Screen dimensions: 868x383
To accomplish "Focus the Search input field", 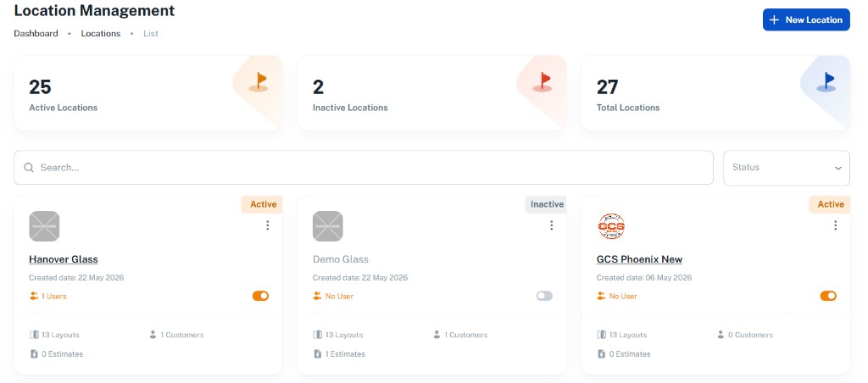I will (x=363, y=167).
